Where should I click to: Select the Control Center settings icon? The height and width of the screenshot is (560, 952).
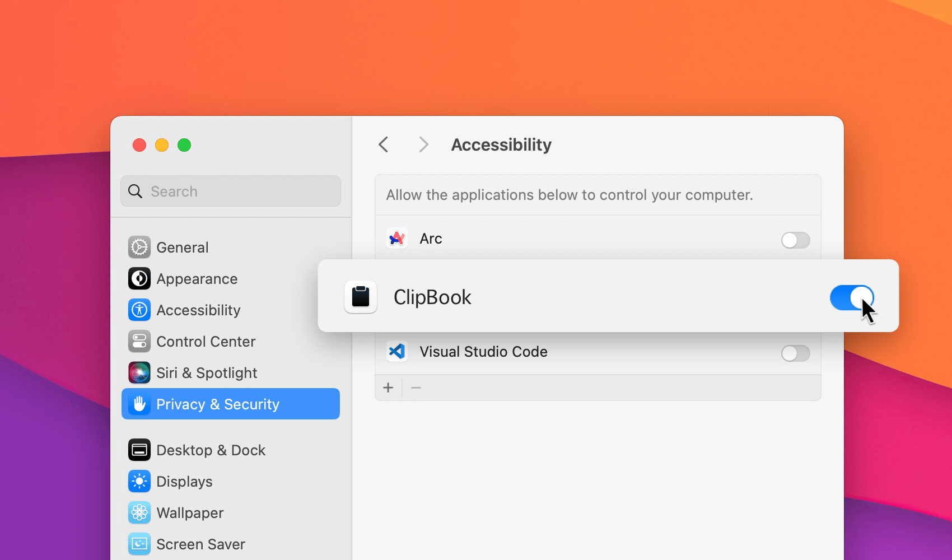139,341
